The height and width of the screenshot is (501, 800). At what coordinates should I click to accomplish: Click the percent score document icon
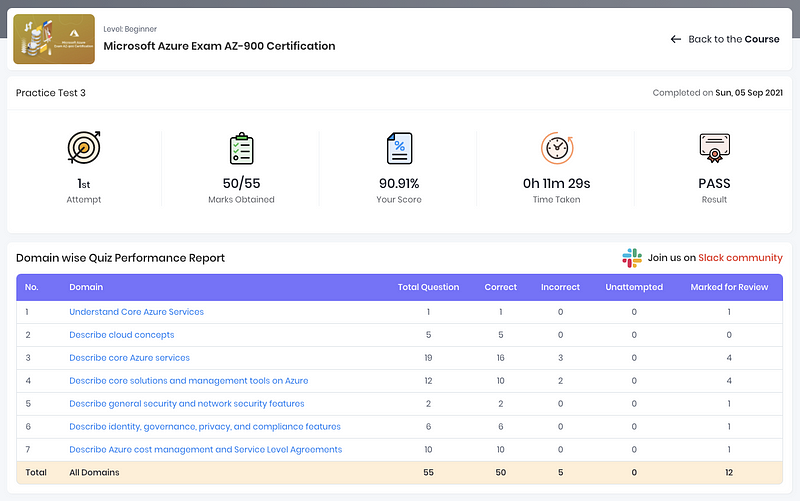[x=399, y=148]
